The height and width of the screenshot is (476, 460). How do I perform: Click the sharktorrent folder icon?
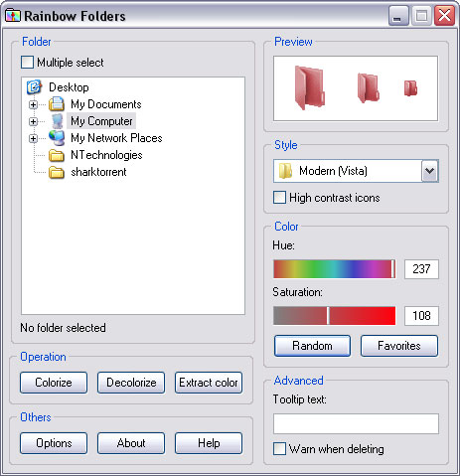[x=57, y=172]
